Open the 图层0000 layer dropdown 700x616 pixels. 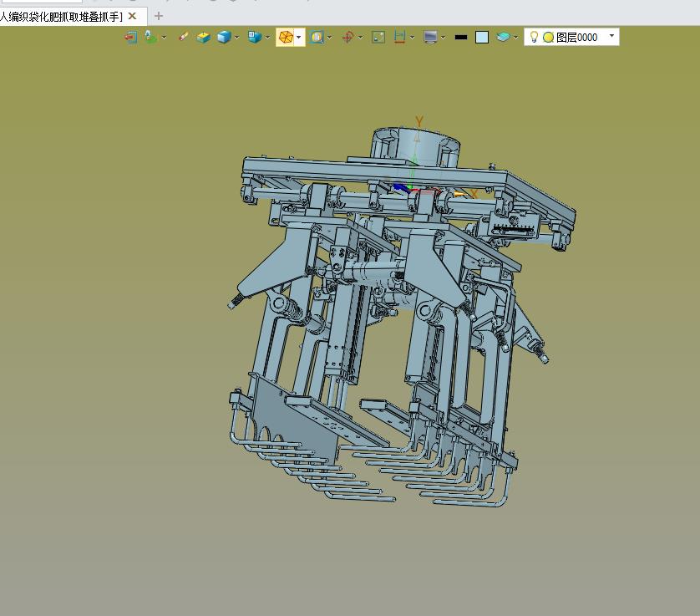[611, 36]
